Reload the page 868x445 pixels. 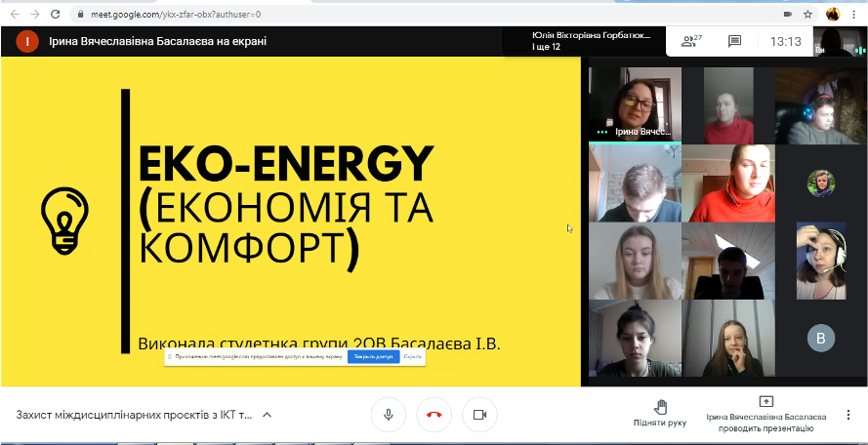55,15
